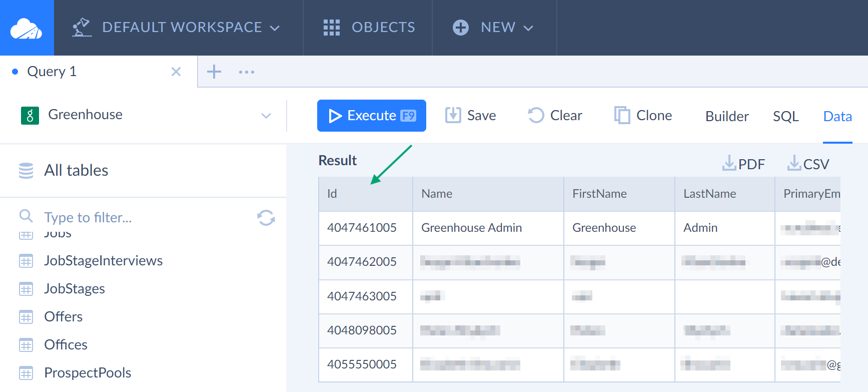Select the ProspectPools table
Screen dimensions: 868x392
point(88,373)
